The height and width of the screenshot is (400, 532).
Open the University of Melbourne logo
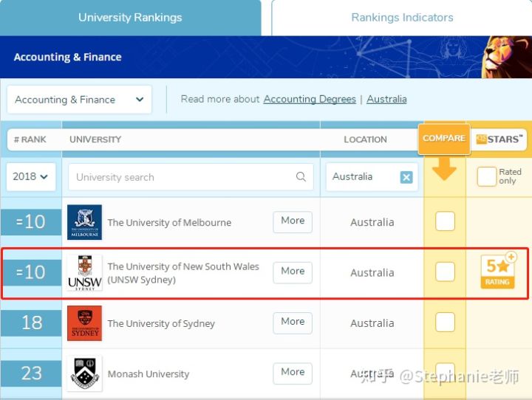pos(84,222)
